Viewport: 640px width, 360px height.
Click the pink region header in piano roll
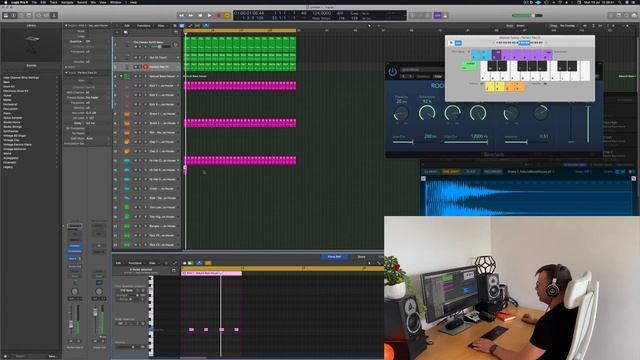(211, 273)
